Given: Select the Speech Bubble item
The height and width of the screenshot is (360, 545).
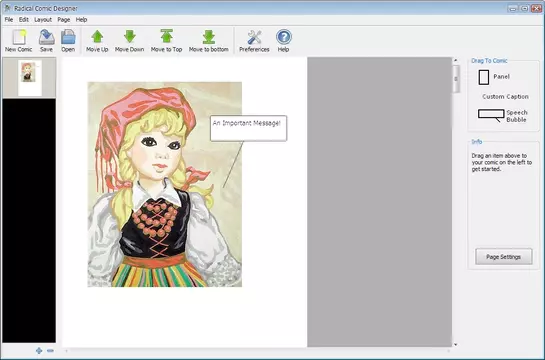Looking at the screenshot, I should pos(503,116).
